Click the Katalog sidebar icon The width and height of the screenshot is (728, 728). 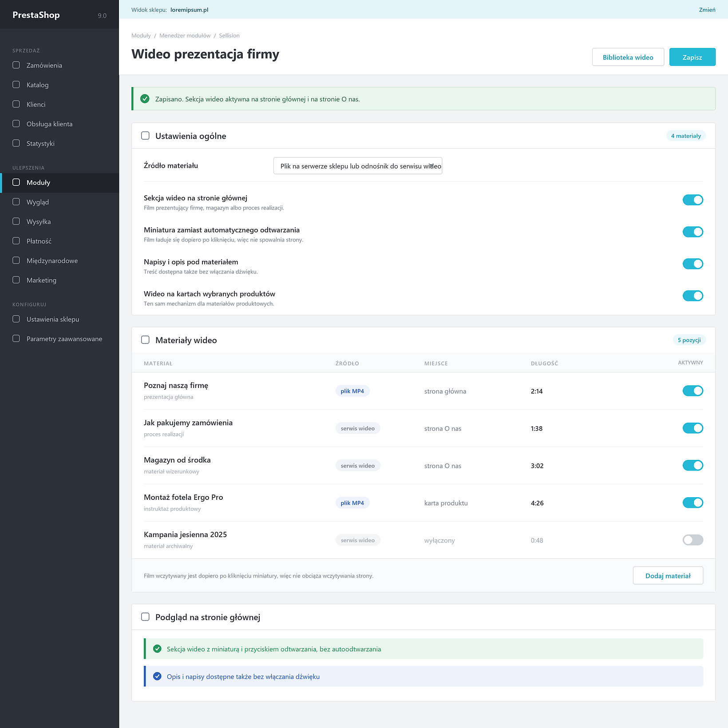click(x=16, y=85)
